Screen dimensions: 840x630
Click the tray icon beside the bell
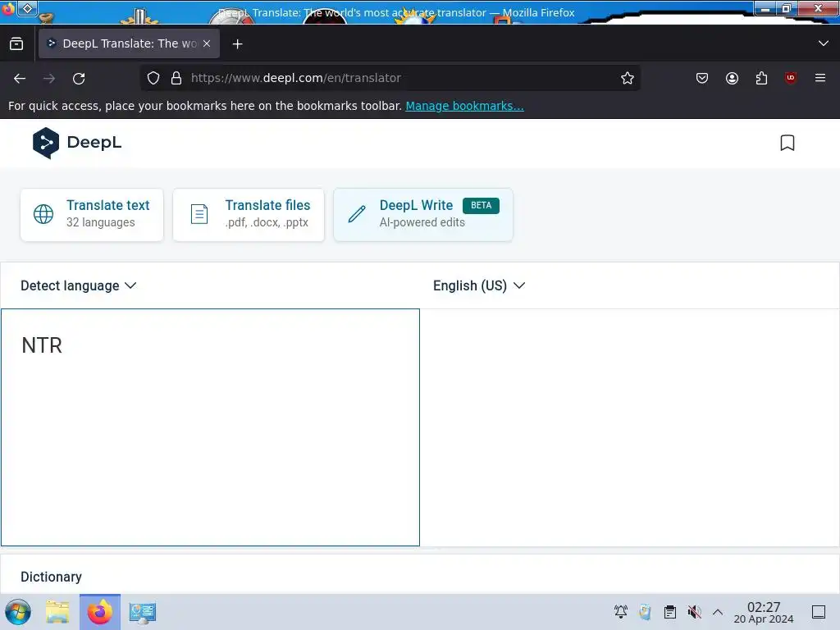[645, 612]
